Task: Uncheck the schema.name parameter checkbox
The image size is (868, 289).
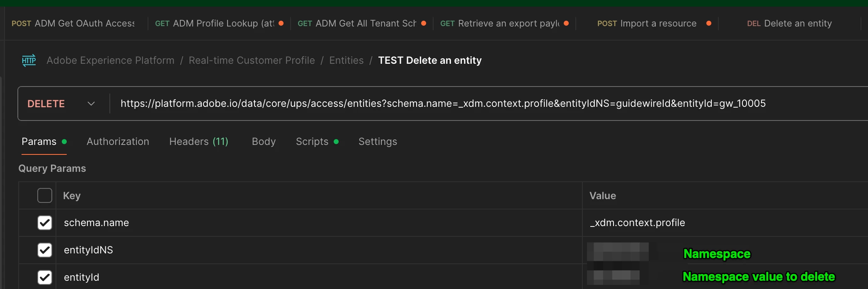Action: click(x=45, y=223)
